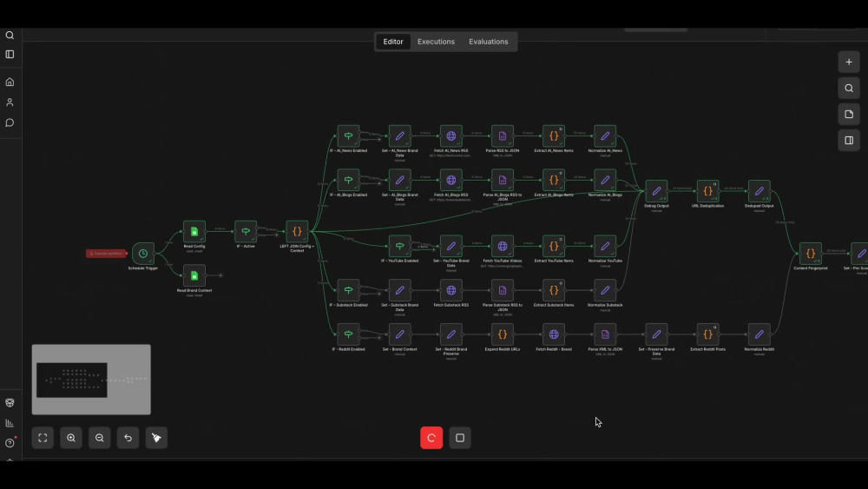Select the Extract AI_News Items node
Screen dimensions: 868x489
click(554, 136)
